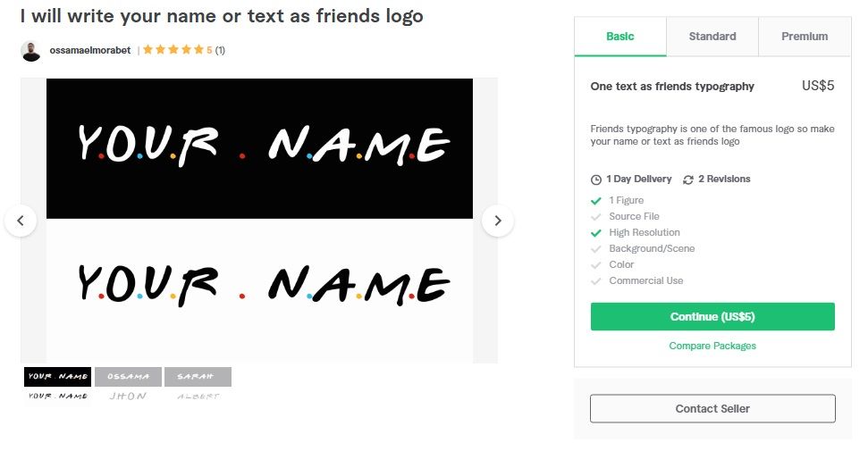Image resolution: width=868 pixels, height=451 pixels.
Task: Click Continue (US$5) button
Action: pos(712,316)
